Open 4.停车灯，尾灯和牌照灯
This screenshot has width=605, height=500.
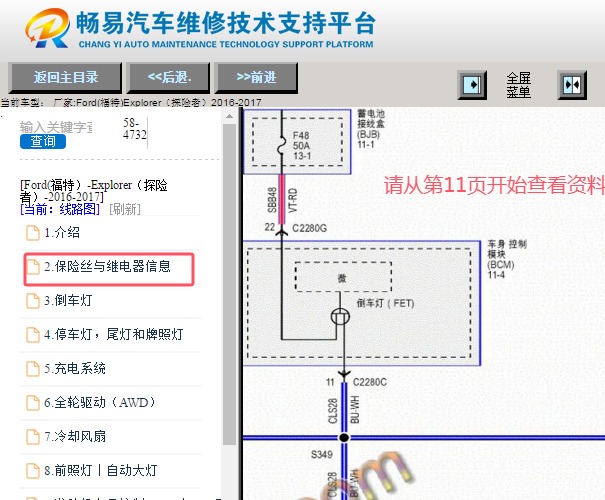click(113, 334)
